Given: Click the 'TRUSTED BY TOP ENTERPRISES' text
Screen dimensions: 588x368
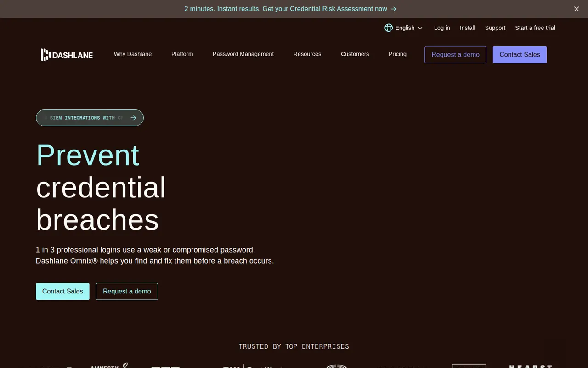Looking at the screenshot, I should tap(294, 346).
